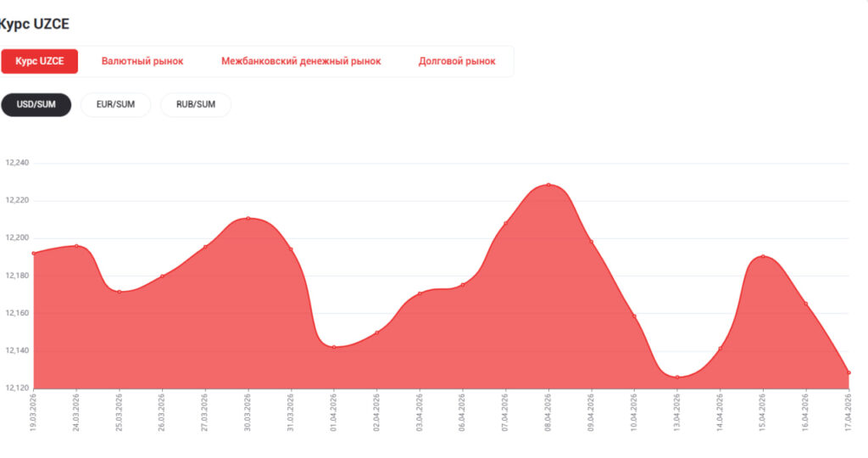Select the USD/SUM currency pair

pos(36,104)
